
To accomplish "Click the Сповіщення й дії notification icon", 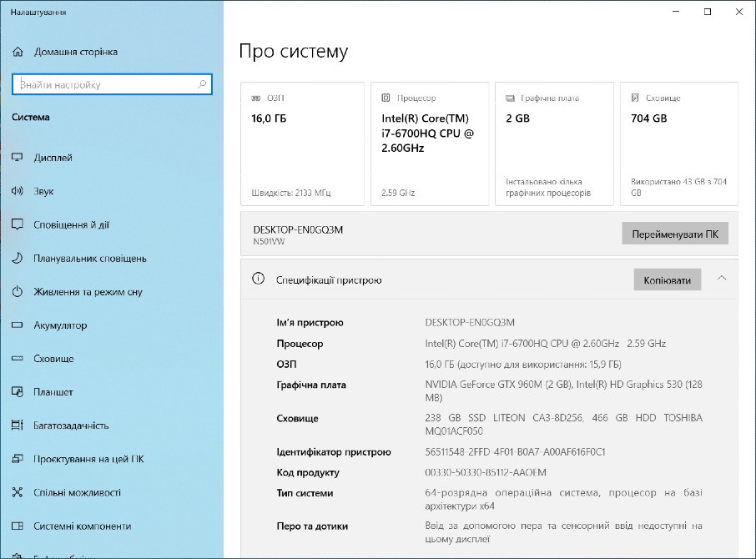I will pos(18,224).
